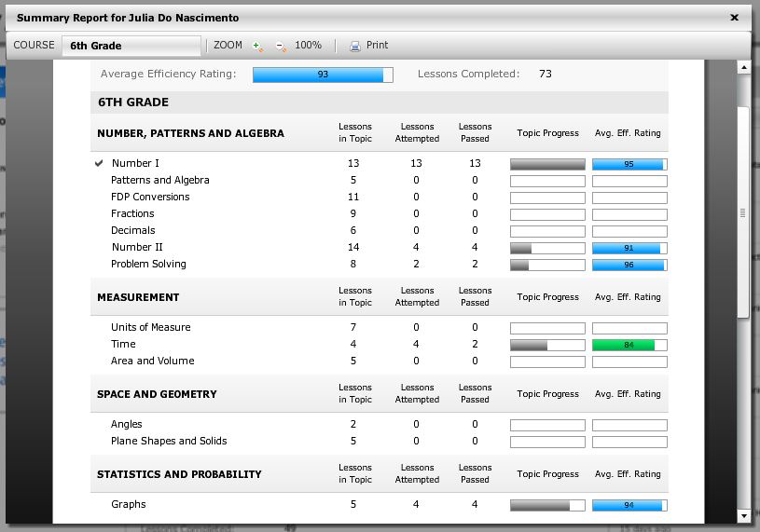Click the Number I topic progress bar
The height and width of the screenshot is (532, 760).
point(547,164)
